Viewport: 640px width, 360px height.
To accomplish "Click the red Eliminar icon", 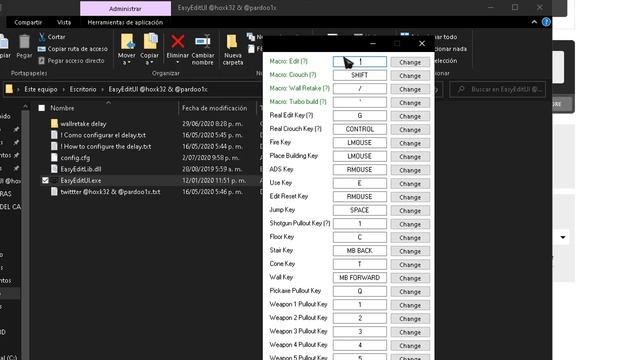I will coord(178,41).
